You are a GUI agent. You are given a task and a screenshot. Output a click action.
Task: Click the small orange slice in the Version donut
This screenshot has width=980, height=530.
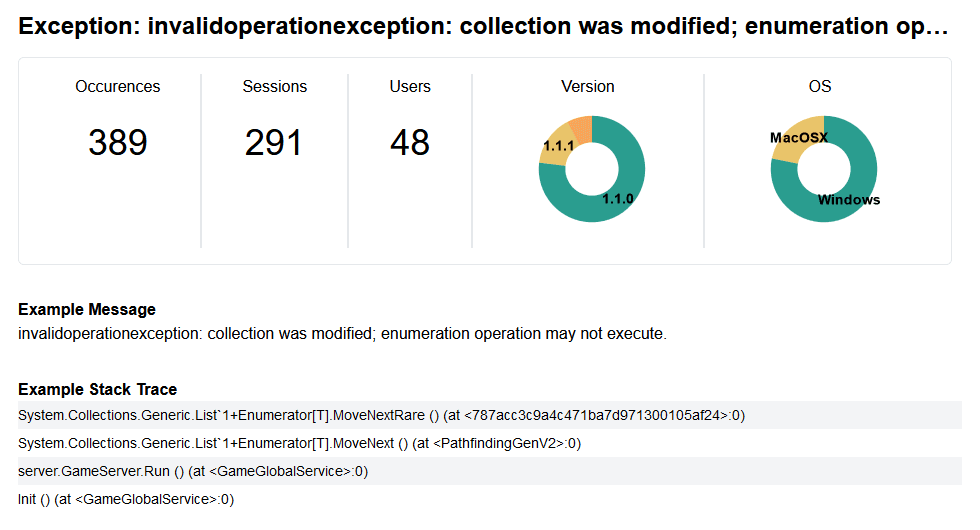(x=581, y=126)
